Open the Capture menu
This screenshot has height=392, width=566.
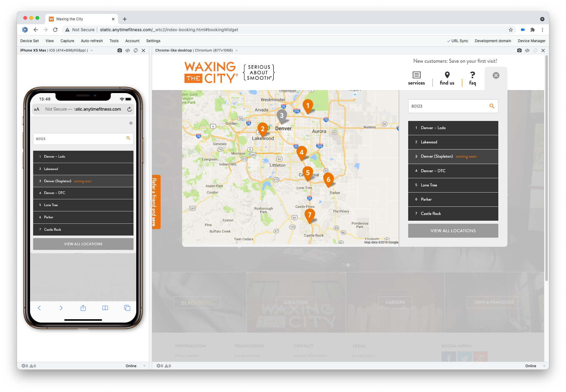click(67, 41)
